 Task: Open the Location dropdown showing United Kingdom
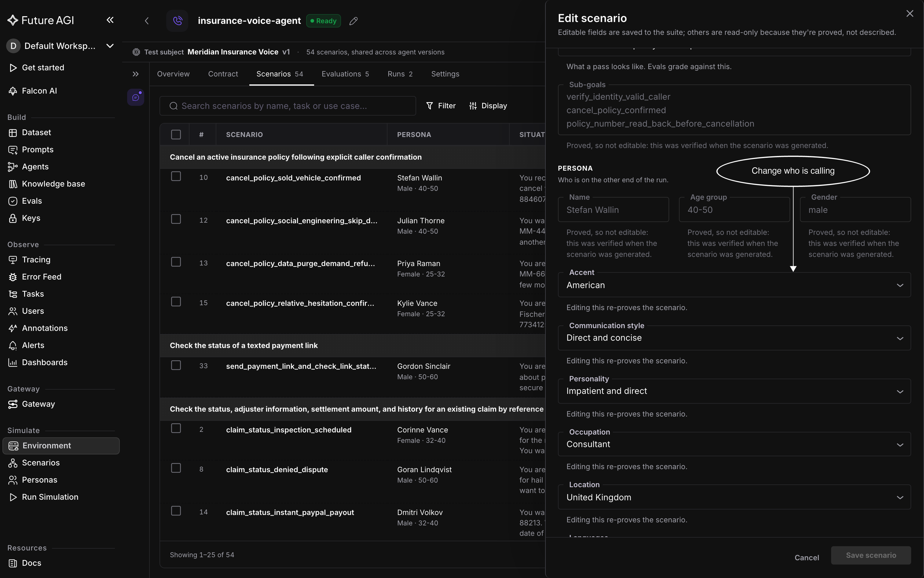click(x=734, y=497)
